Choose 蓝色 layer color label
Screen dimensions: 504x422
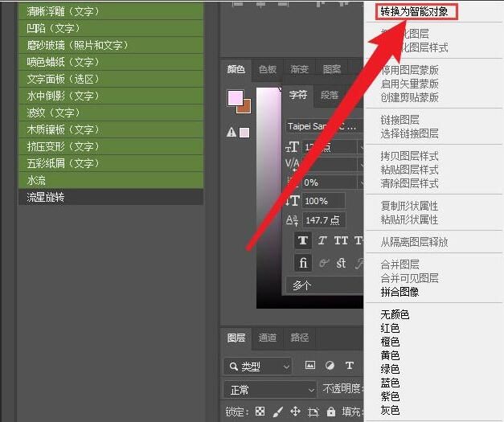coord(390,383)
